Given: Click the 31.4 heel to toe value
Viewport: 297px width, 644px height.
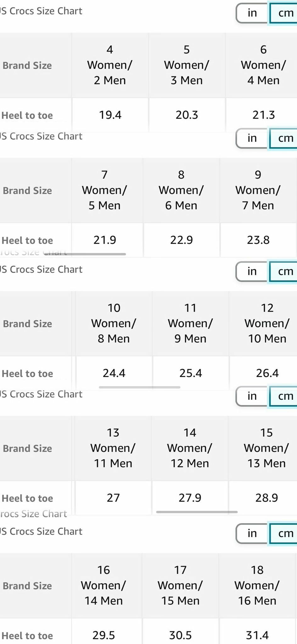Looking at the screenshot, I should 257,635.
